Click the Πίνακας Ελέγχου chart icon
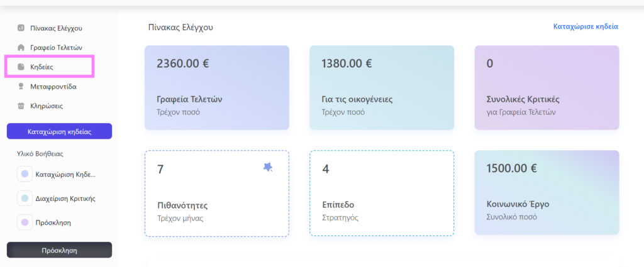Image resolution: width=644 pixels, height=267 pixels. 21,28
